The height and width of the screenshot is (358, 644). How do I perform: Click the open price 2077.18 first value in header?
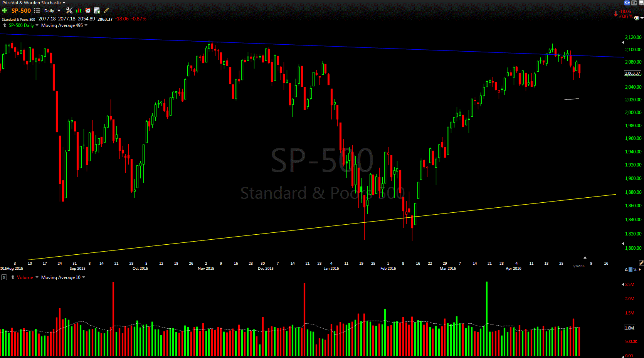tap(47, 18)
